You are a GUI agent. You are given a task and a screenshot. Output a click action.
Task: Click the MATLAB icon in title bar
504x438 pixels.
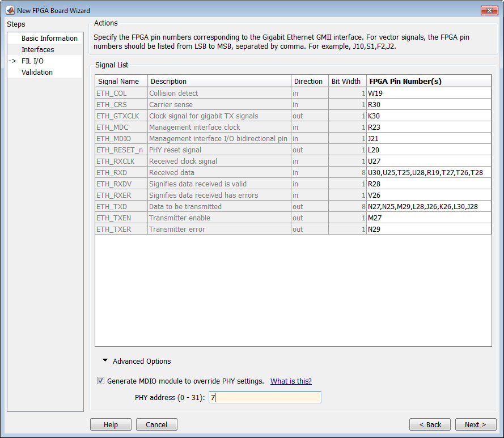point(10,10)
